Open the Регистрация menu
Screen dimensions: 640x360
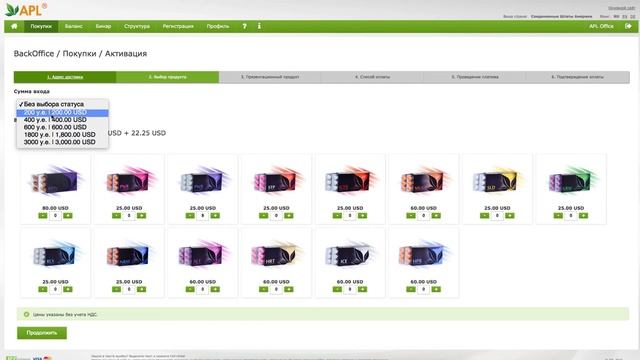click(x=178, y=26)
